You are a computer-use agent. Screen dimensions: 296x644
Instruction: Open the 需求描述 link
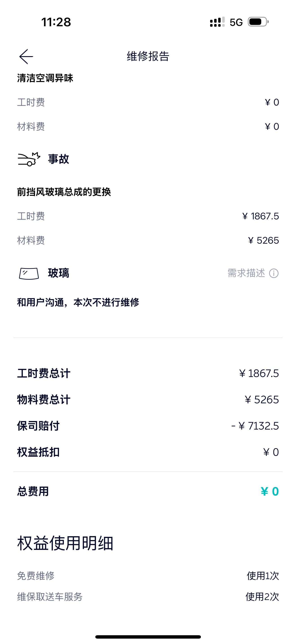246,273
